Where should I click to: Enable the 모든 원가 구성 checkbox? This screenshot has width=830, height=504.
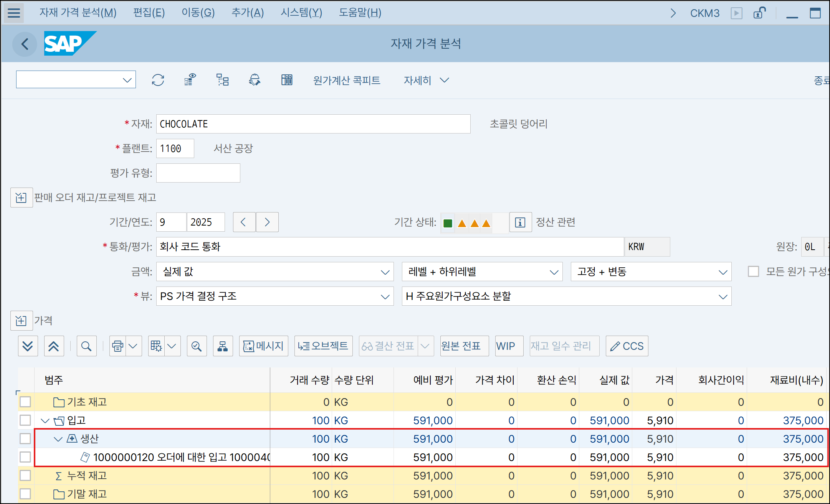[x=753, y=272]
